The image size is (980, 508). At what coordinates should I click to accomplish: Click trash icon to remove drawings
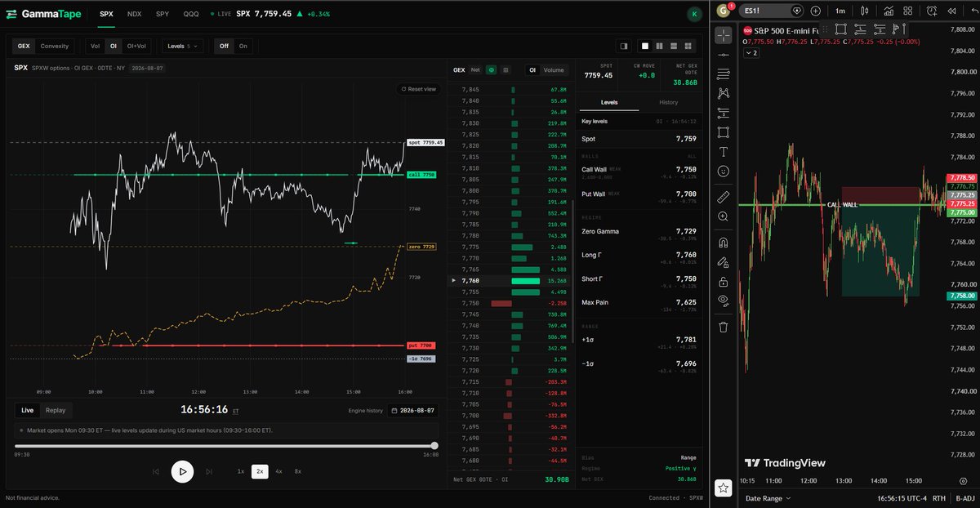723,327
